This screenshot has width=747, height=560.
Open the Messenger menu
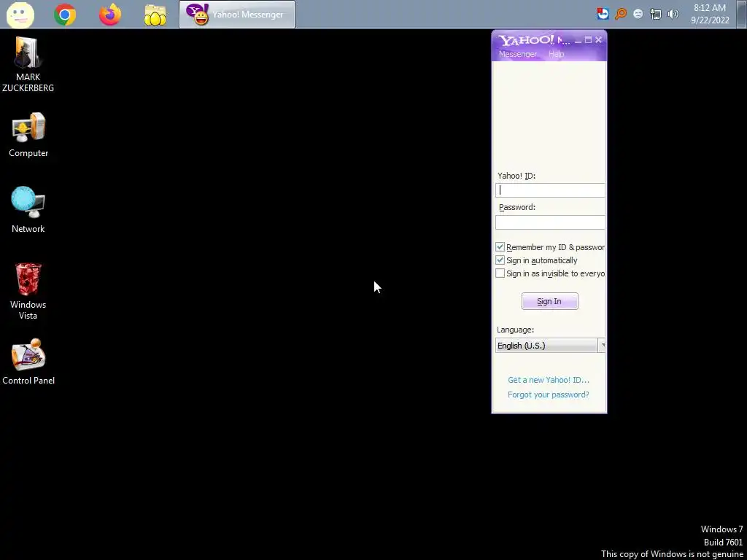pyautogui.click(x=517, y=54)
